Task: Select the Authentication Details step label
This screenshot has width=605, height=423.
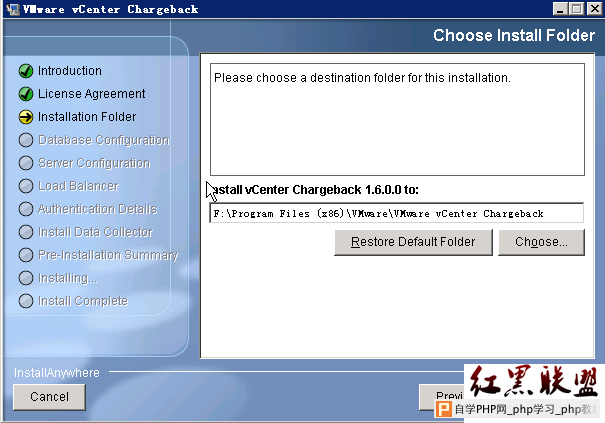Action: [x=97, y=209]
